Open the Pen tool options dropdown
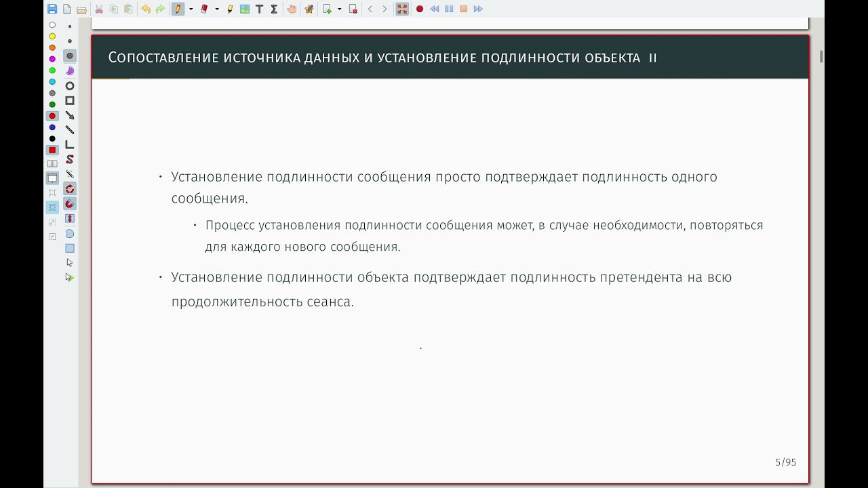This screenshot has width=868, height=488. pyautogui.click(x=191, y=9)
